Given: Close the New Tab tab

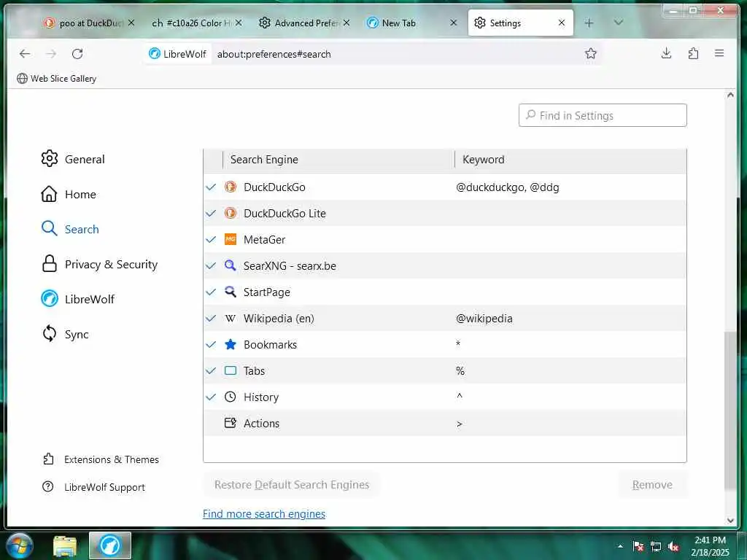Looking at the screenshot, I should [454, 23].
